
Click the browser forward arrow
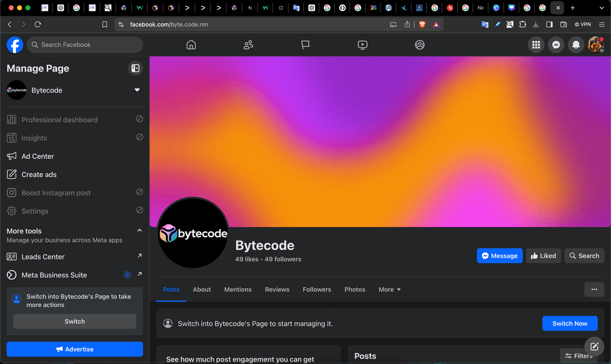23,24
